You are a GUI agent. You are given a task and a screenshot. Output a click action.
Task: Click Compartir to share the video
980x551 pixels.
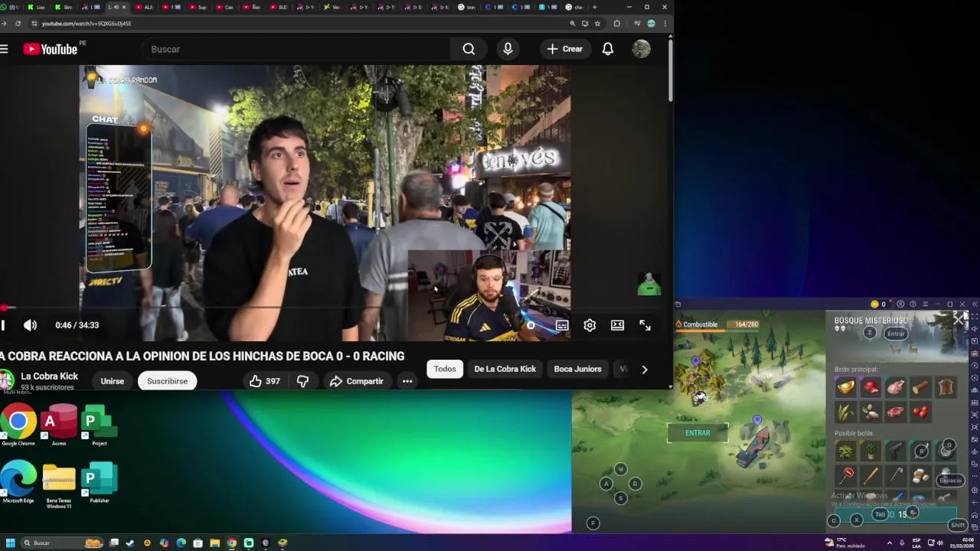[356, 381]
